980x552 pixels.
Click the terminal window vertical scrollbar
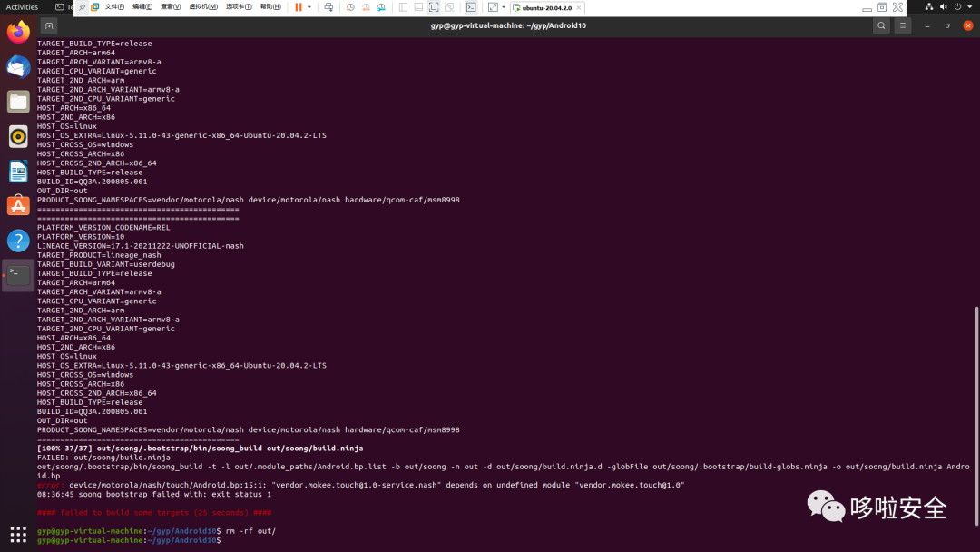point(976,416)
